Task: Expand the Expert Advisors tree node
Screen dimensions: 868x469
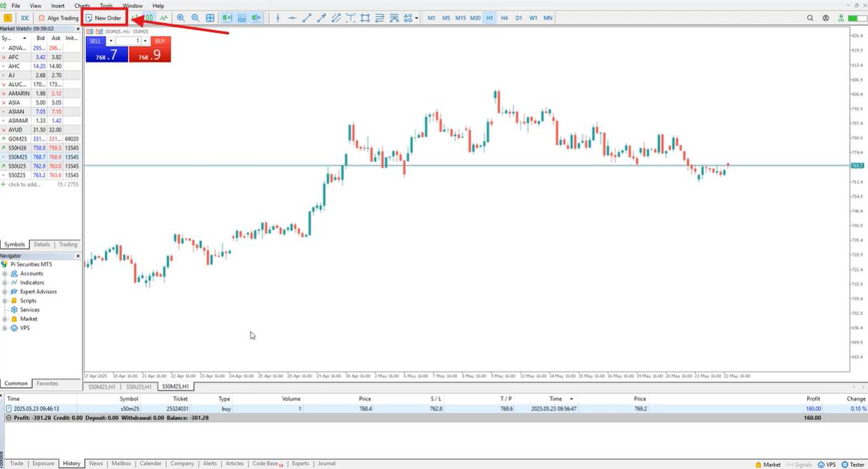Action: pos(5,292)
